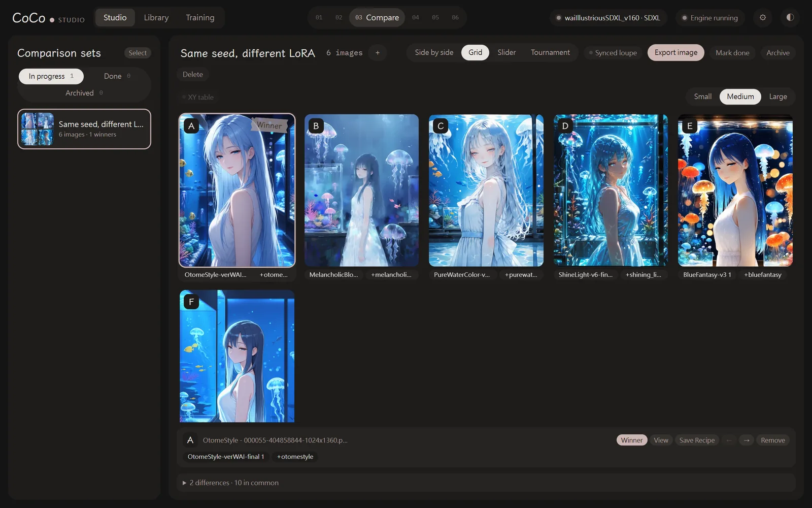Screen dimensions: 812x508
Task: Click Select in Comparison sets panel
Action: point(138,53)
